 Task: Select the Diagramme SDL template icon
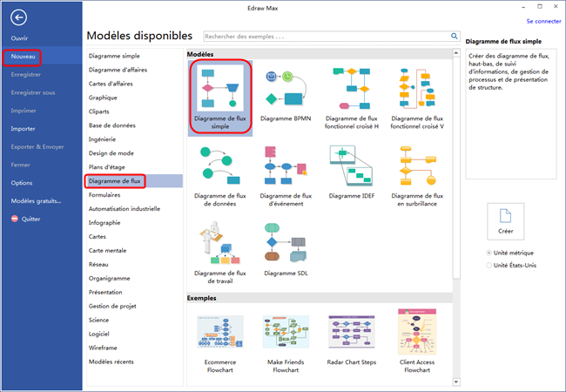286,243
